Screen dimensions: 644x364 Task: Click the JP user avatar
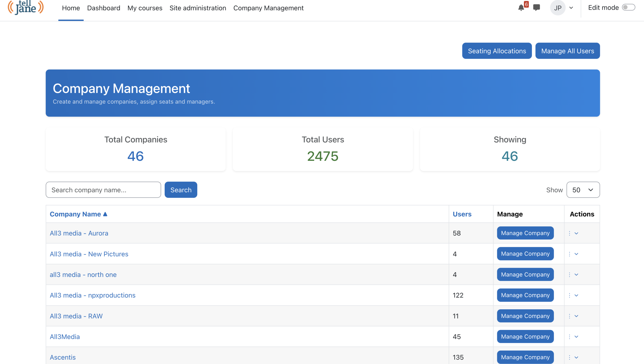[558, 8]
